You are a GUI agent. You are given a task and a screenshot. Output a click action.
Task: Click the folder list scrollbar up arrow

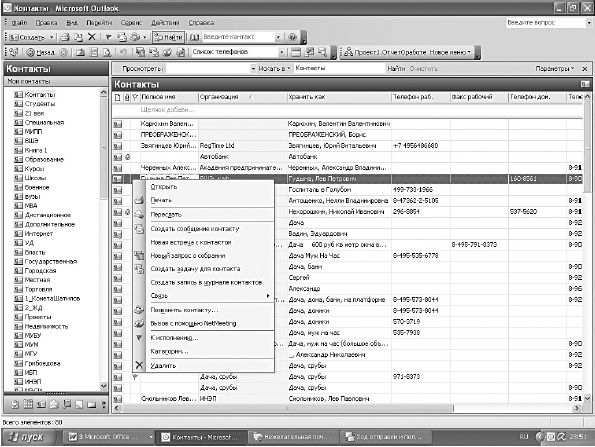point(104,92)
